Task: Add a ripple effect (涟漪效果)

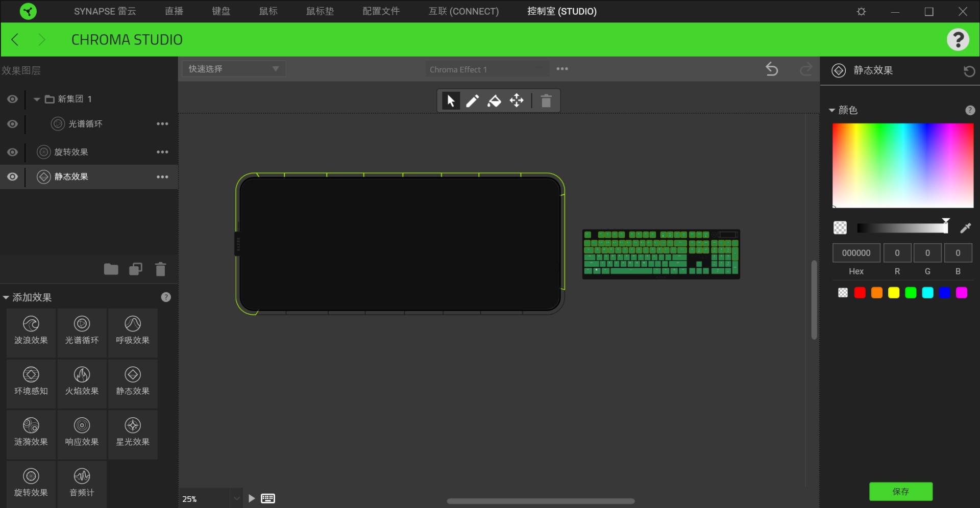Action: (x=31, y=435)
